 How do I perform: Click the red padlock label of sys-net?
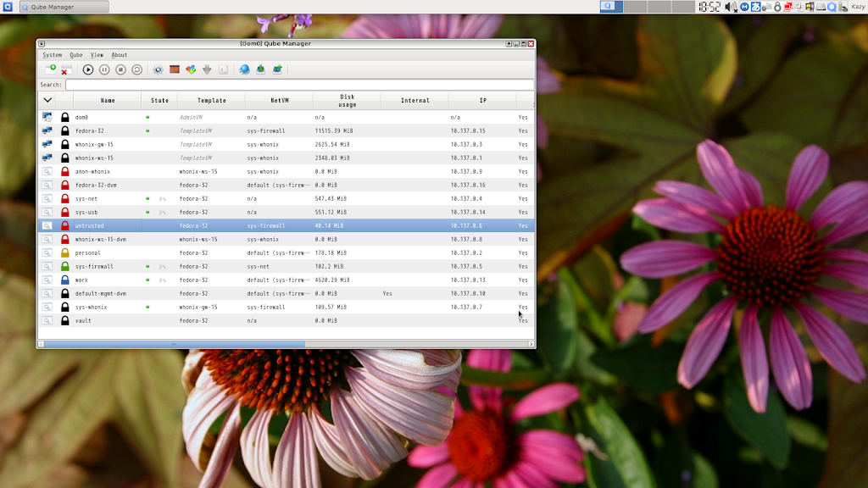64,198
